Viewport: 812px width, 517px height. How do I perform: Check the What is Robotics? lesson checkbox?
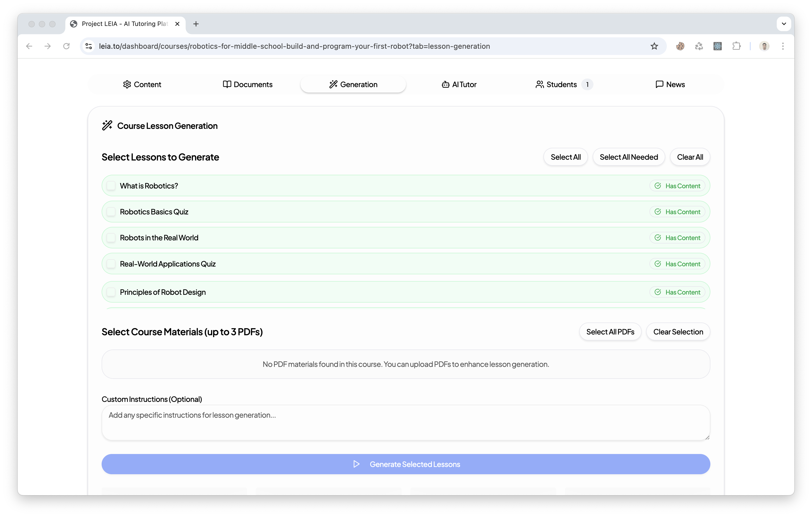(111, 186)
